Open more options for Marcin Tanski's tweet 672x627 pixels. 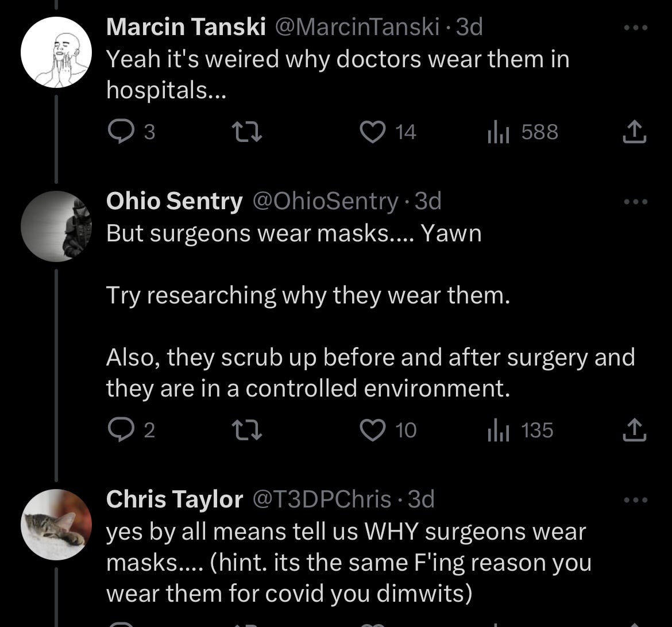[635, 27]
